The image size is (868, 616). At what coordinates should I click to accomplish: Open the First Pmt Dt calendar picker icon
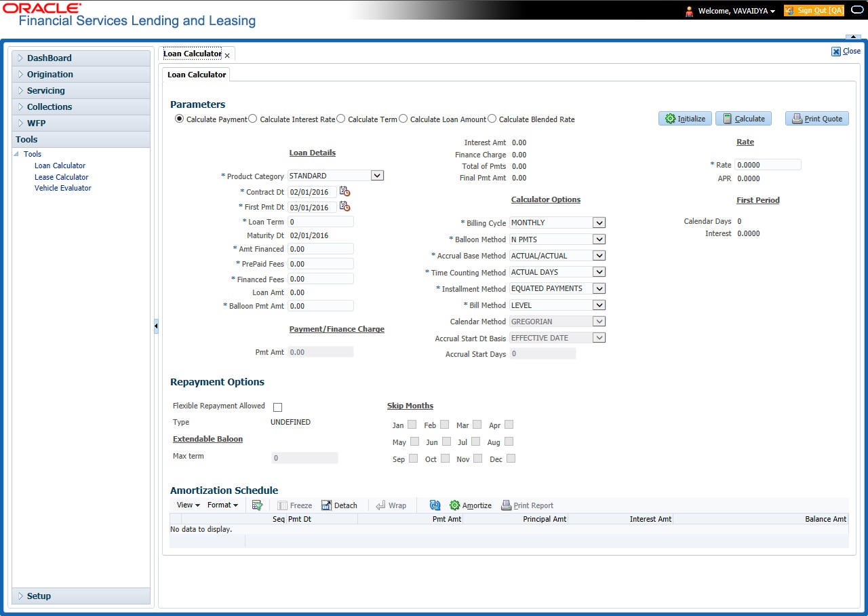click(x=344, y=206)
